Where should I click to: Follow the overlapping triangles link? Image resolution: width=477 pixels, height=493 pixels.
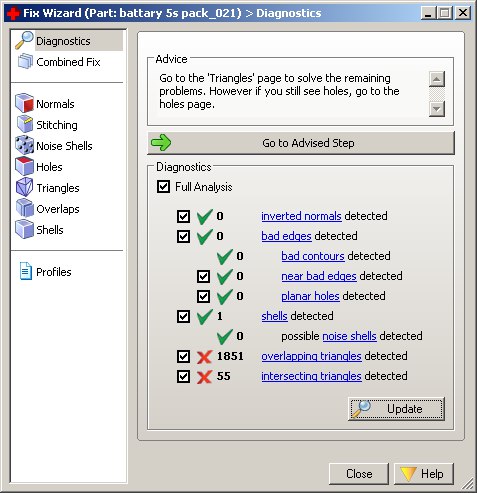click(x=311, y=356)
